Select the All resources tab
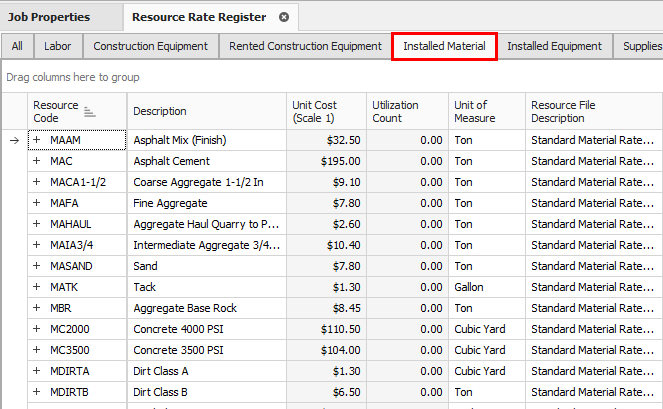The image size is (663, 409). coord(17,46)
